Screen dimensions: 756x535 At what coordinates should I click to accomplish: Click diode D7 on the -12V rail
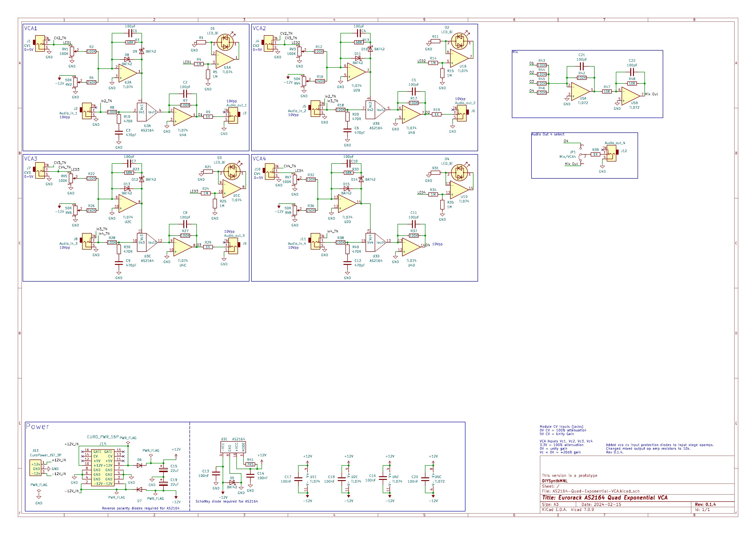140,489
